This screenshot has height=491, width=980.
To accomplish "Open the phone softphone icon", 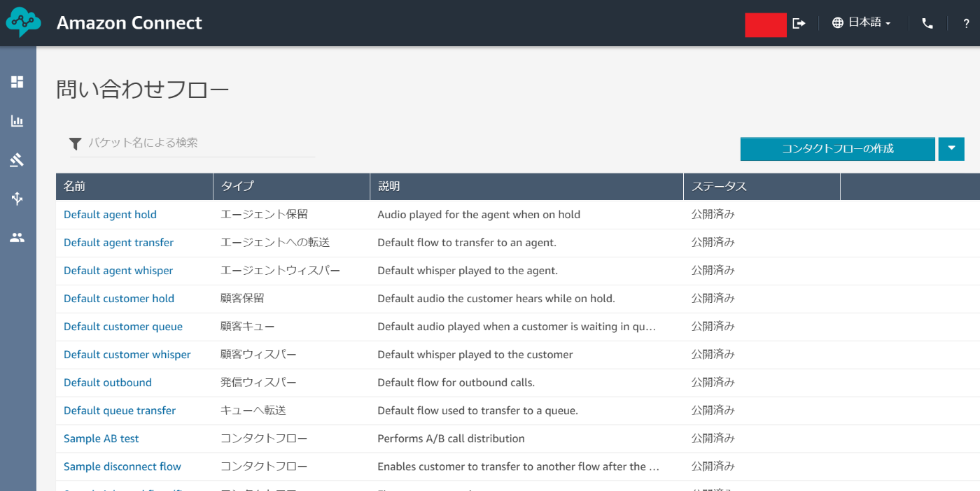I will point(927,23).
